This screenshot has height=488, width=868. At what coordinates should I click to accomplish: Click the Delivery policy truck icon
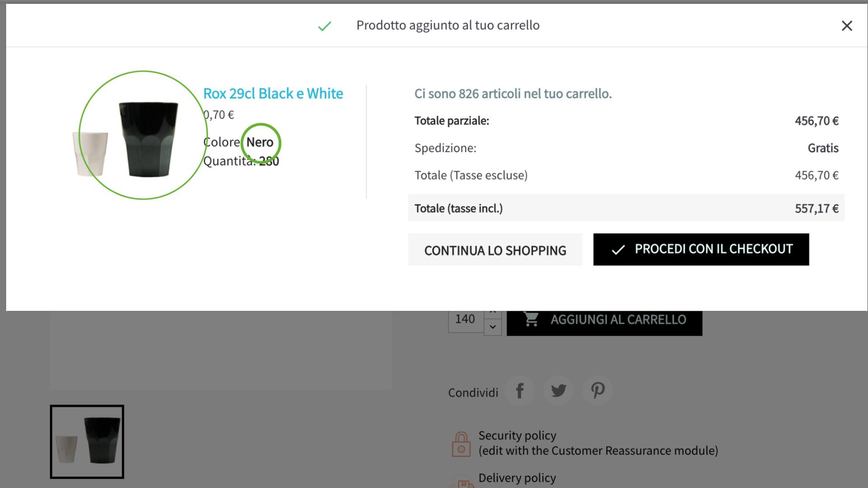click(x=461, y=482)
